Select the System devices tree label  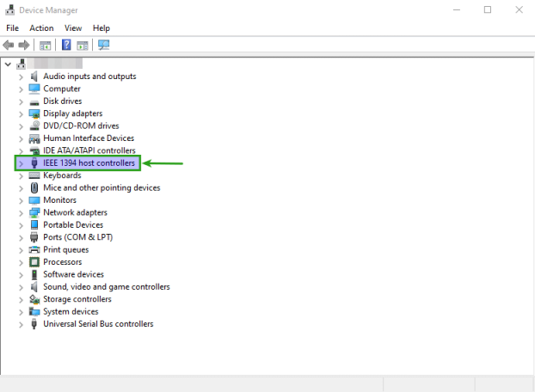71,311
